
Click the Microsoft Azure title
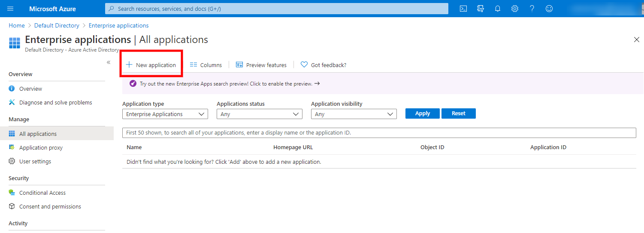click(53, 9)
